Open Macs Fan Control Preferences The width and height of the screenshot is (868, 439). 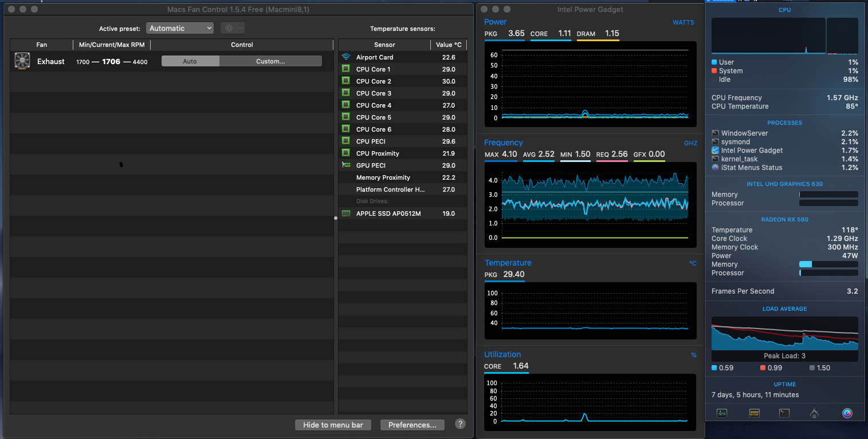click(x=412, y=425)
